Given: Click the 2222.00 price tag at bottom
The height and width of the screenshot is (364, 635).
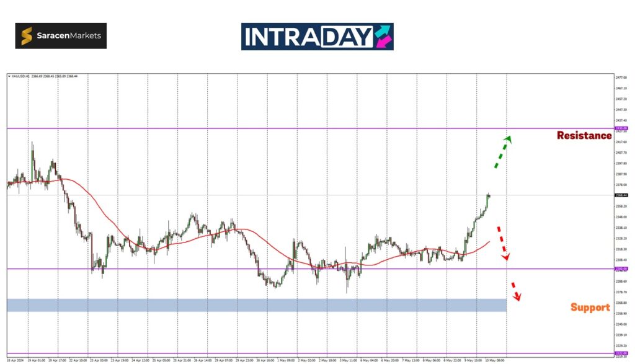Looking at the screenshot, I should 621,353.
